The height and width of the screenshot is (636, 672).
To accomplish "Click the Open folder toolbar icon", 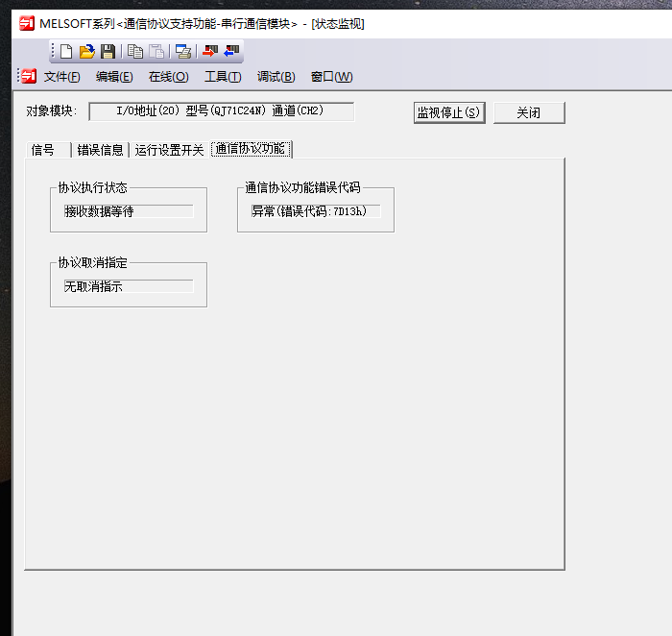I will pos(87,52).
